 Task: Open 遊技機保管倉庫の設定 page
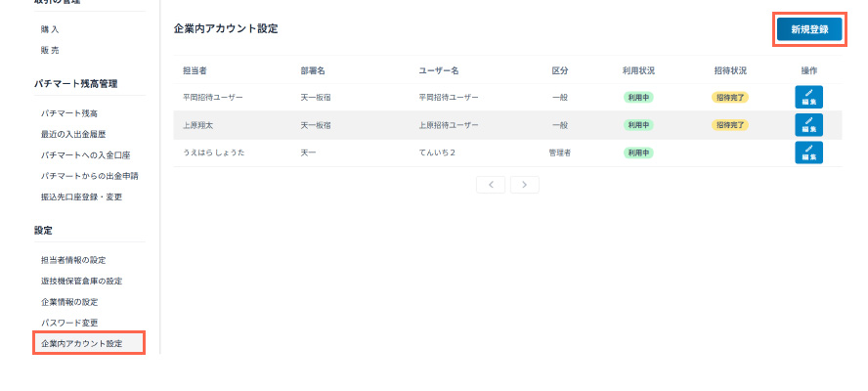click(81, 281)
